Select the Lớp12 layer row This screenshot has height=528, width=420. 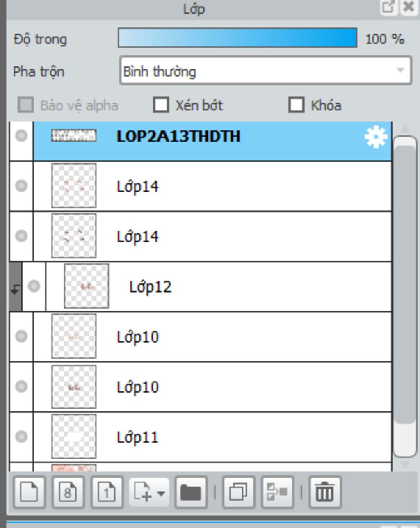coord(219,286)
